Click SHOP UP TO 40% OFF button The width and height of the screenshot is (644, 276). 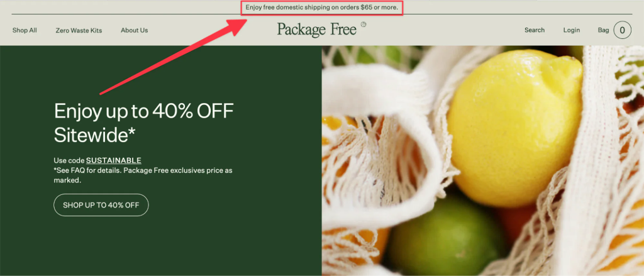click(101, 205)
